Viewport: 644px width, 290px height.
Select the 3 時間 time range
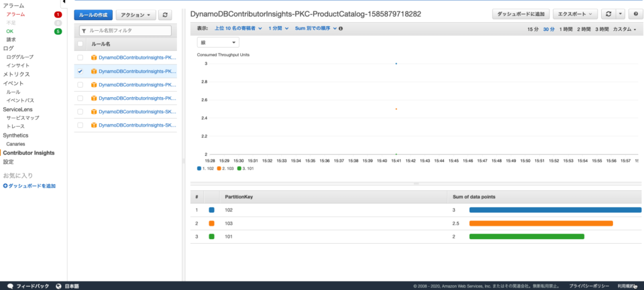(x=601, y=29)
